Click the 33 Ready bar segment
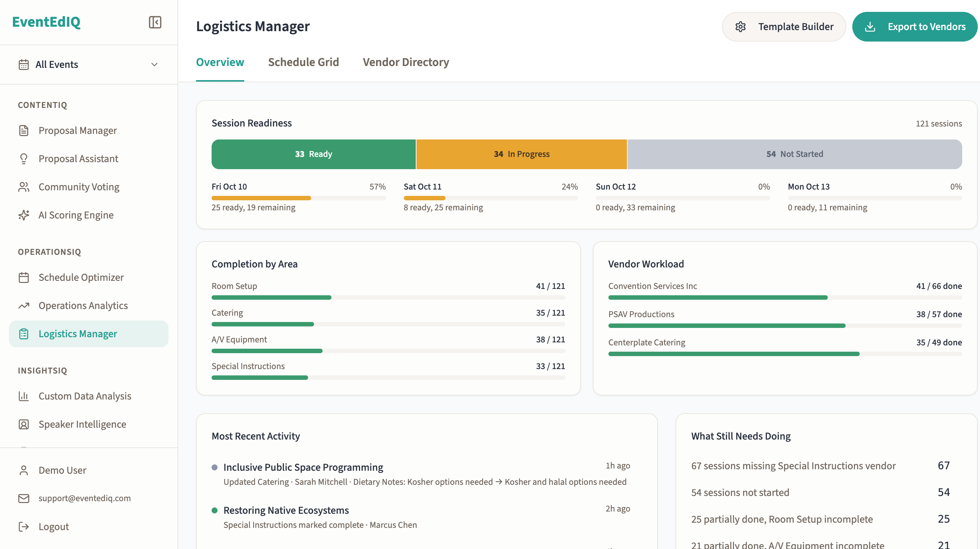 (x=313, y=154)
